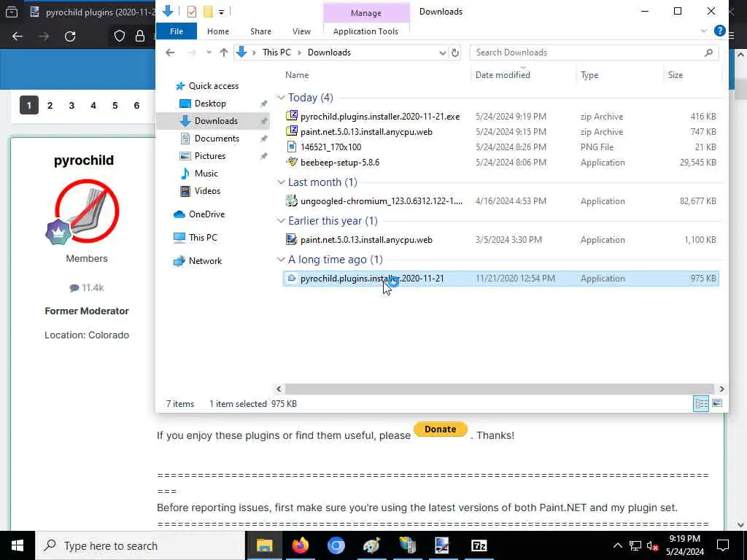Sort by Date modified column
This screenshot has width=747, height=560.
click(x=503, y=75)
